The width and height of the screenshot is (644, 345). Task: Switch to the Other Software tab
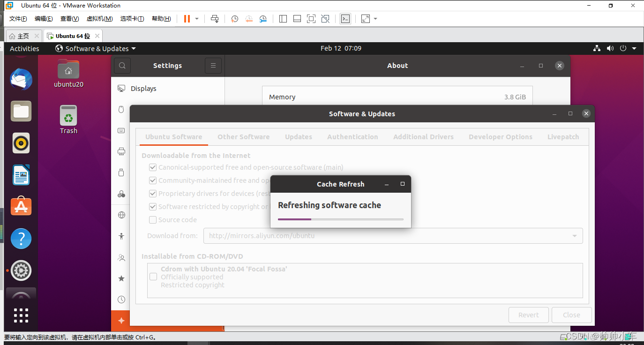pos(243,137)
